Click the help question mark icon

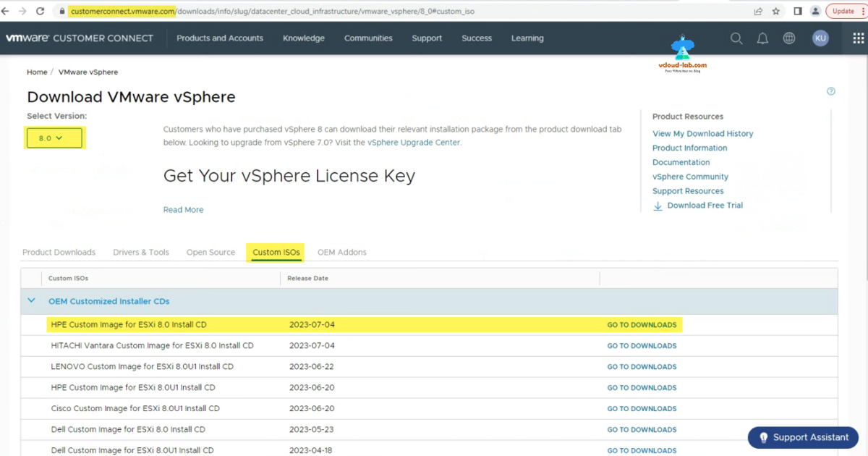[x=831, y=91]
